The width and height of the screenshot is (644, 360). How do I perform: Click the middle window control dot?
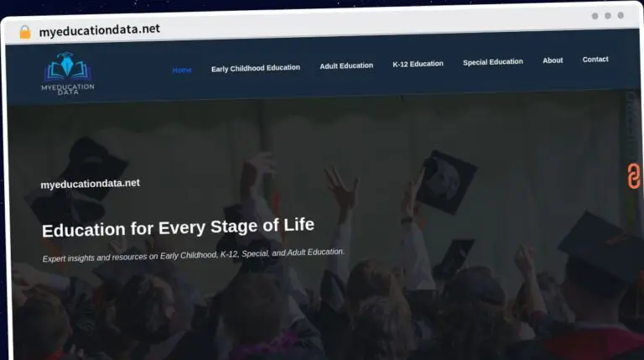tap(607, 16)
